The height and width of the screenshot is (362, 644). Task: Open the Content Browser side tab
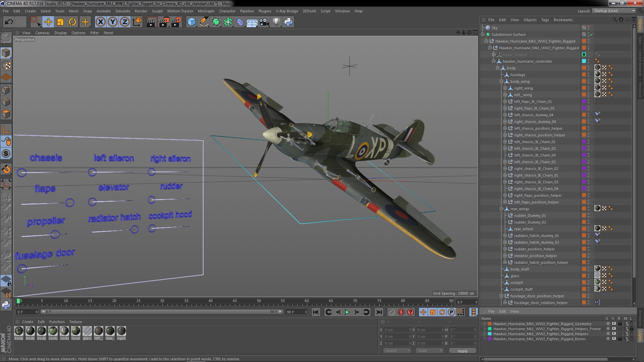[640, 62]
